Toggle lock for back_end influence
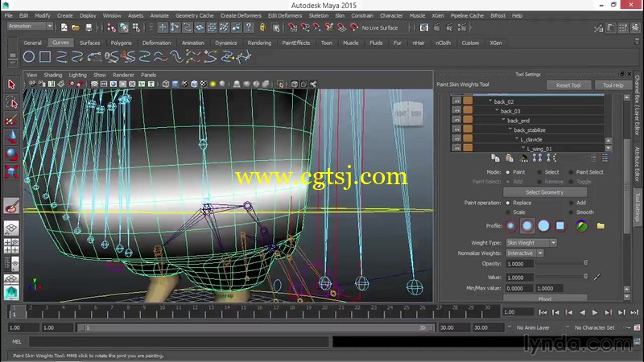This screenshot has height=362, width=644. 456,120
